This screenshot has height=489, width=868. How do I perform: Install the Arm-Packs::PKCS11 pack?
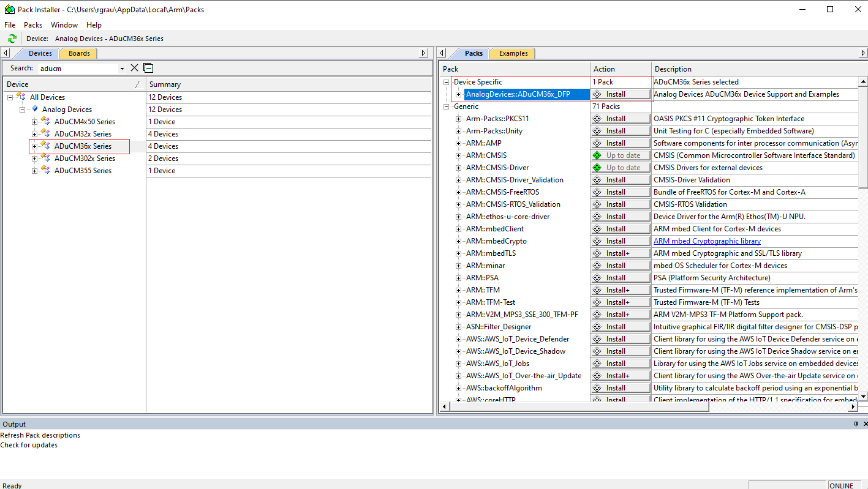click(x=621, y=119)
